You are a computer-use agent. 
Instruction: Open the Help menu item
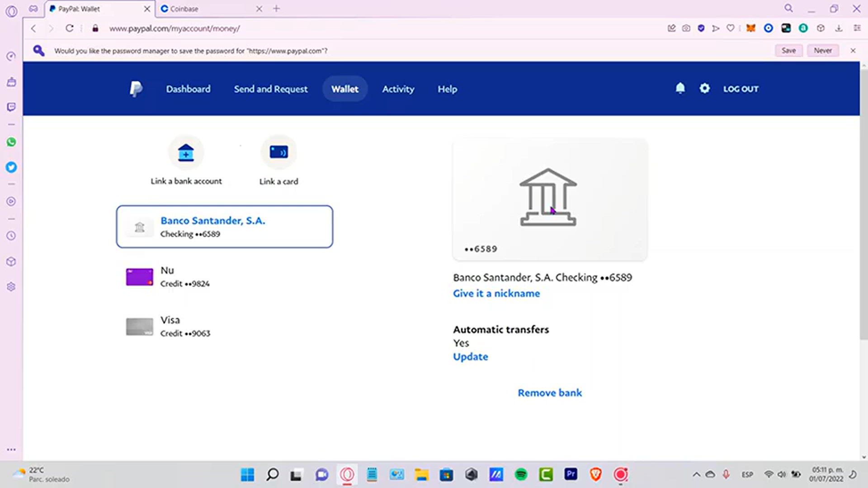click(447, 89)
